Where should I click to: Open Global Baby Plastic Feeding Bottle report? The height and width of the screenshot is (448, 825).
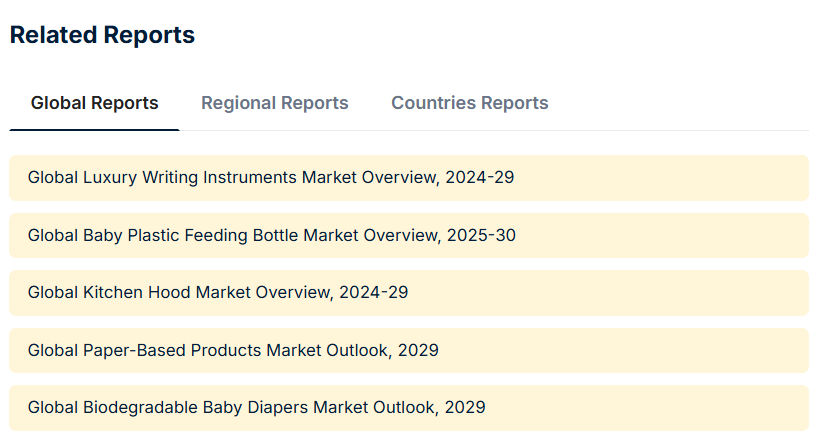[409, 235]
